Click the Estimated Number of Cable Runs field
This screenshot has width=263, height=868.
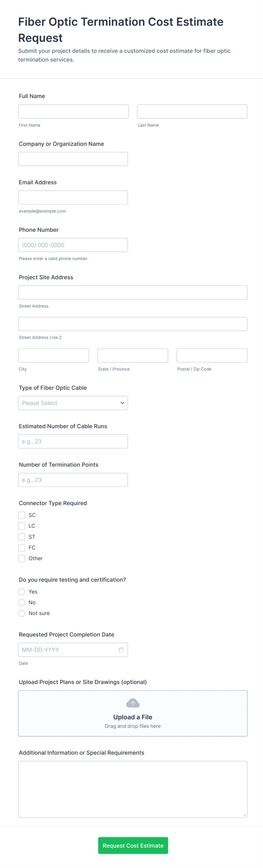coord(73,441)
